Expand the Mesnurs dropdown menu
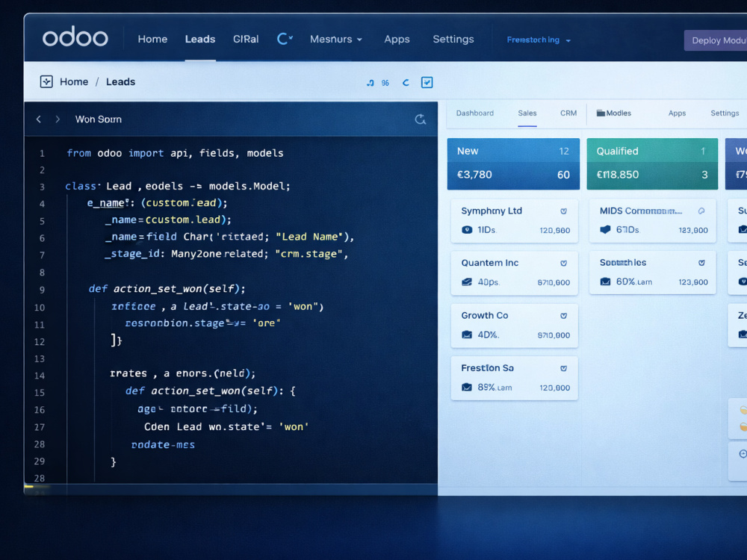The image size is (747, 560). (x=336, y=39)
